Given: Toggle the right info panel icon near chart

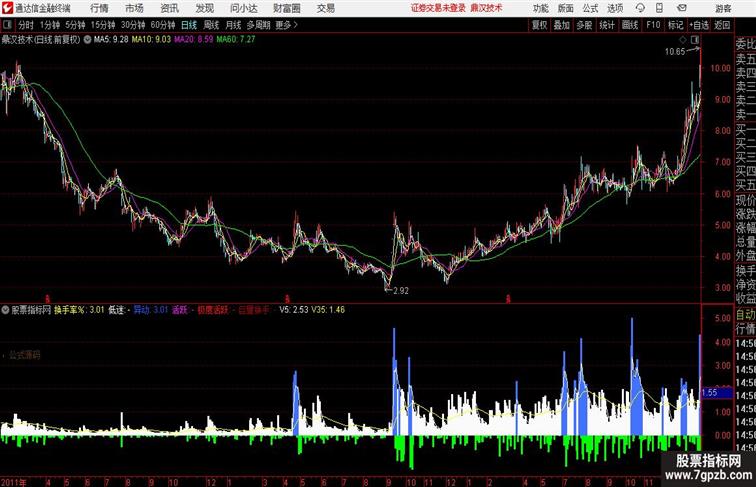Looking at the screenshot, I should (695, 40).
